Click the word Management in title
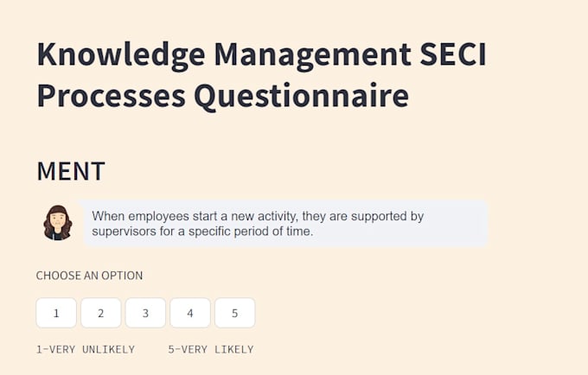The height and width of the screenshot is (375, 588). click(x=312, y=56)
